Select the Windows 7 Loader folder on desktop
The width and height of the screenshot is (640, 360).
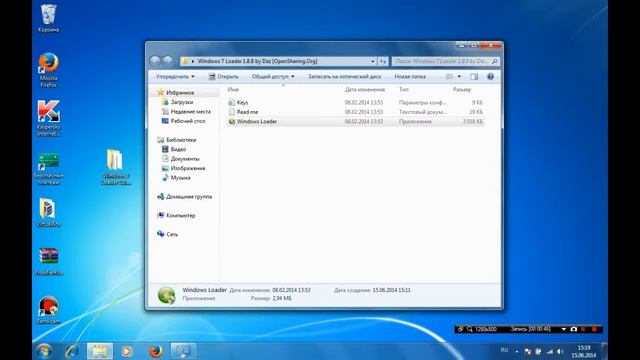[116, 167]
